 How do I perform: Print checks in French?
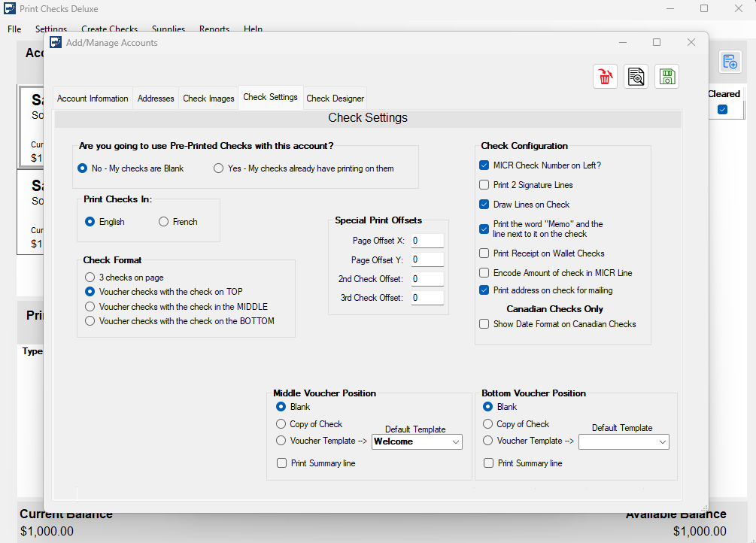click(163, 221)
